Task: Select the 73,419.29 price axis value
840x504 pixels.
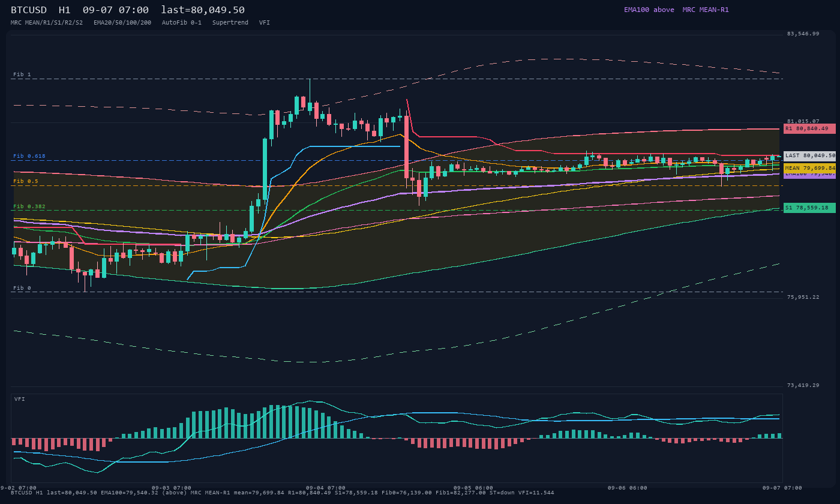Action: pyautogui.click(x=803, y=385)
